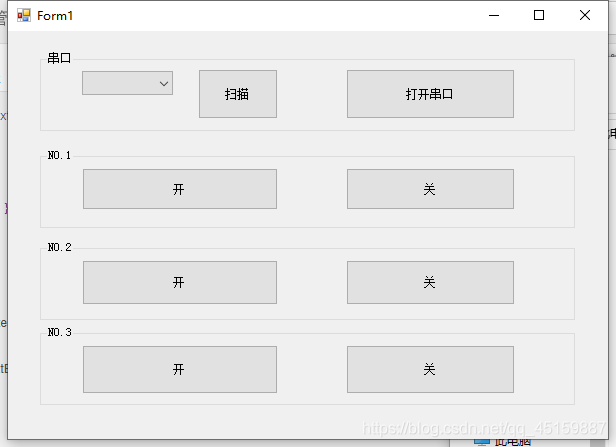Screen dimensions: 616x447
Task: Click the 开 button in NO.2 group
Action: click(x=180, y=282)
